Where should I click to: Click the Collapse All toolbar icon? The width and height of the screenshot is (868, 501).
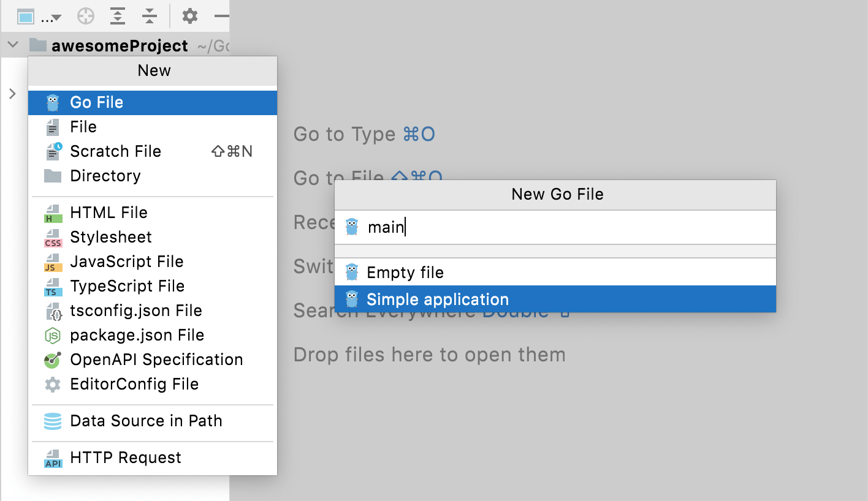[x=150, y=16]
